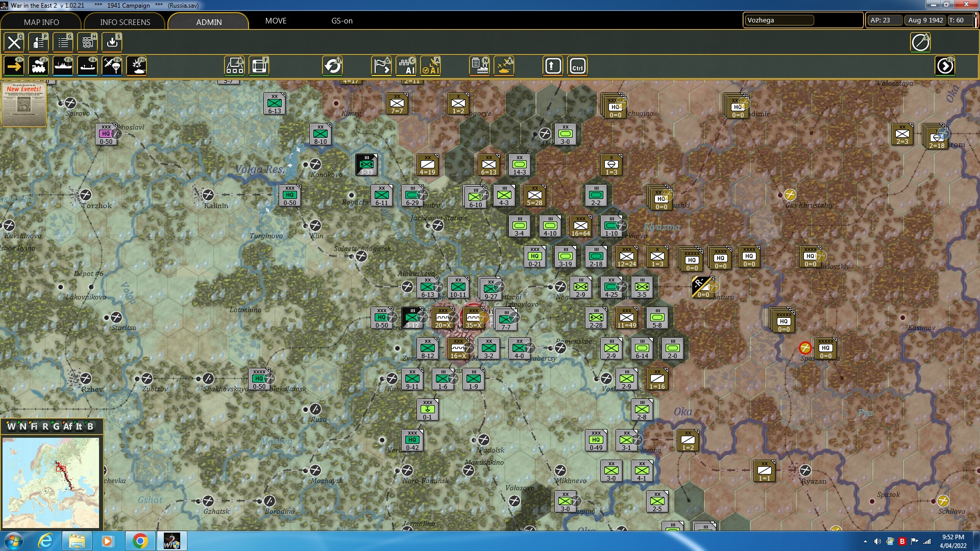Click the T: 60 turn counter
Screen dimensions: 980x551
(960, 20)
